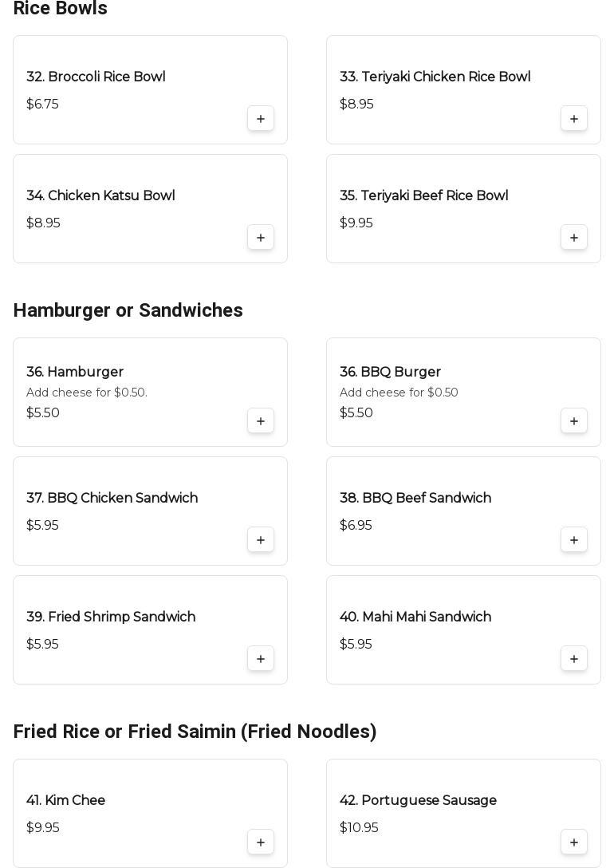Open 33. Teriyaki Chicken Rice Bowl details
The width and height of the screenshot is (614, 868).
[x=435, y=77]
